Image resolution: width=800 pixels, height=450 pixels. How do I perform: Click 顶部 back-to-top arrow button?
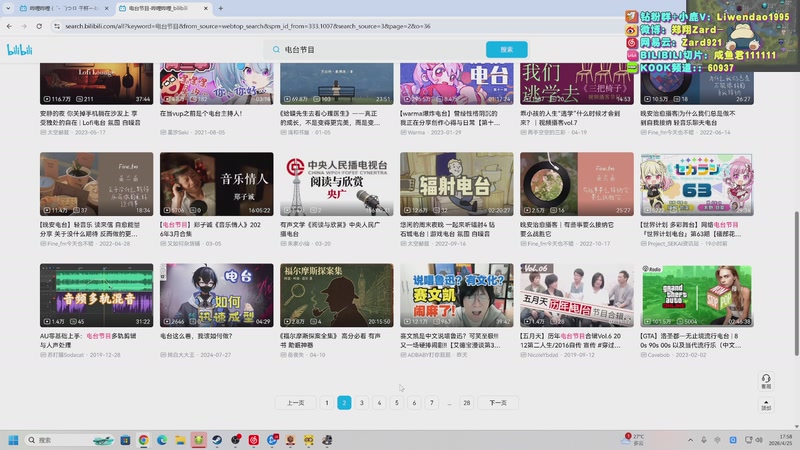tap(766, 405)
